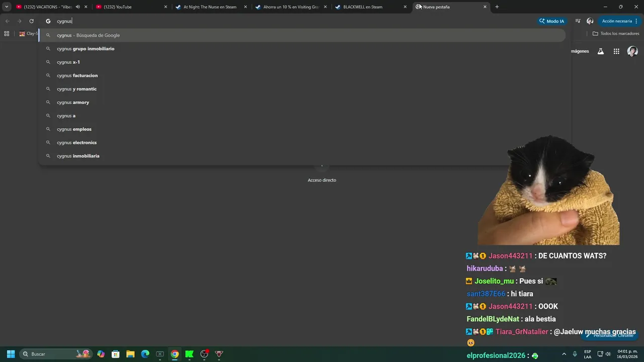Select suggestion cygnus electronics
The image size is (644, 362).
(x=302, y=142)
